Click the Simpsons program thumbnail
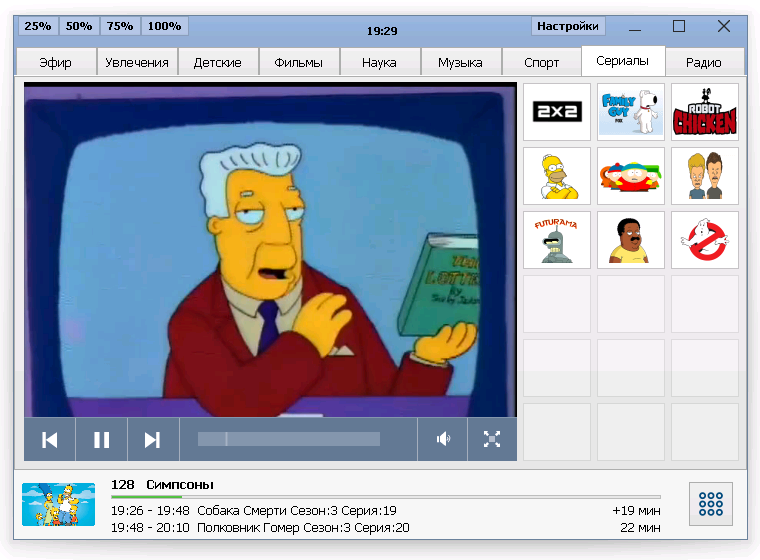Image resolution: width=760 pixels, height=560 pixels. pyautogui.click(x=59, y=504)
